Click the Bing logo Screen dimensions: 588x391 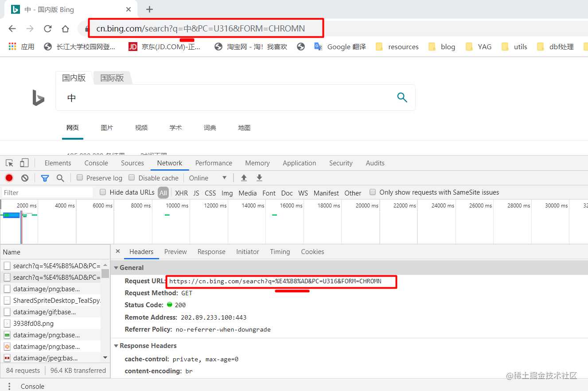pyautogui.click(x=38, y=98)
